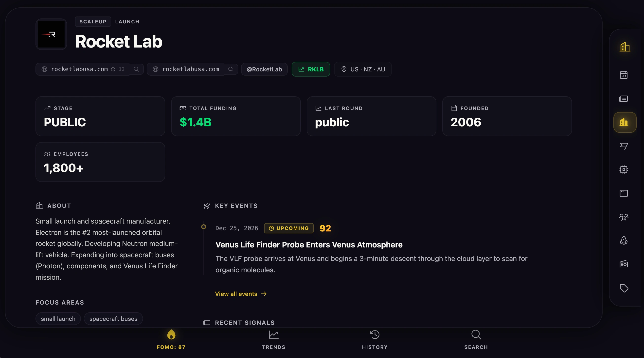
Task: Select the highlighted companies icon in sidebar
Action: tap(624, 122)
